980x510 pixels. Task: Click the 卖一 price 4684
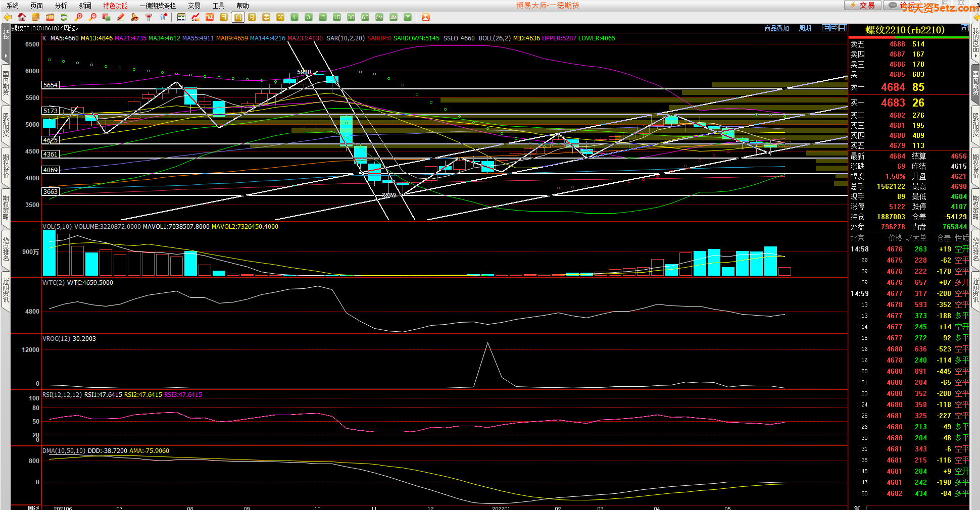click(893, 87)
